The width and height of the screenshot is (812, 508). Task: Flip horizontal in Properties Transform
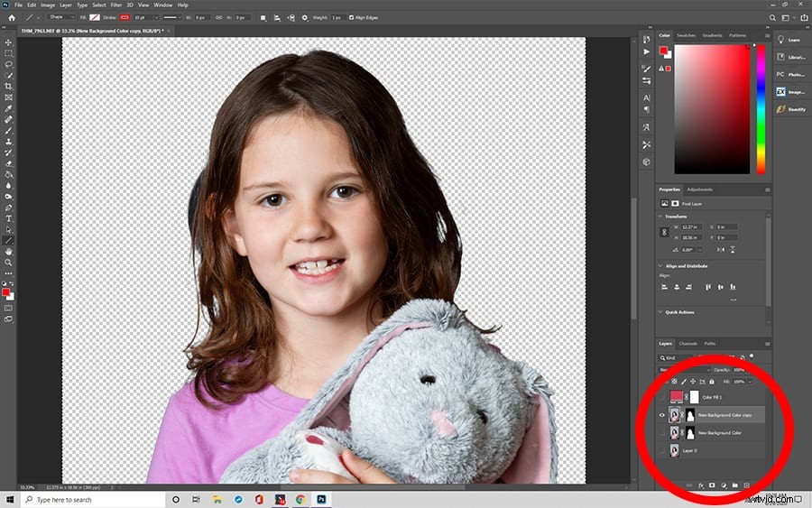click(720, 250)
